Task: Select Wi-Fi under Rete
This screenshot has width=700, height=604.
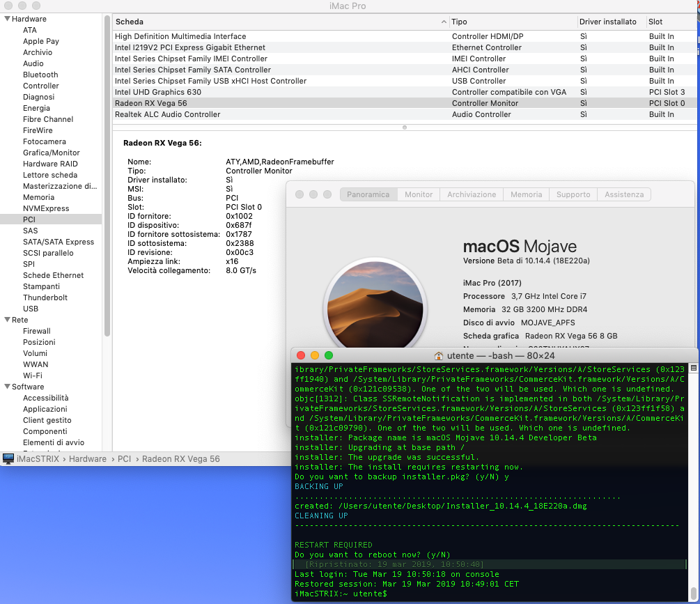Action: 33,376
